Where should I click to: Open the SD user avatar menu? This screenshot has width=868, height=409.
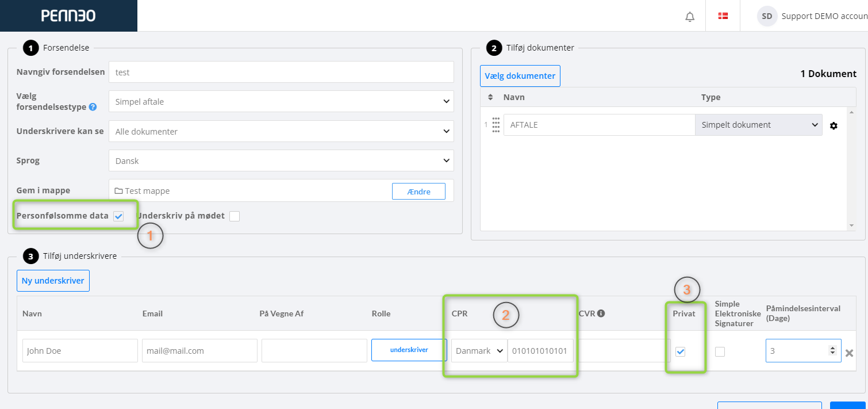point(767,16)
